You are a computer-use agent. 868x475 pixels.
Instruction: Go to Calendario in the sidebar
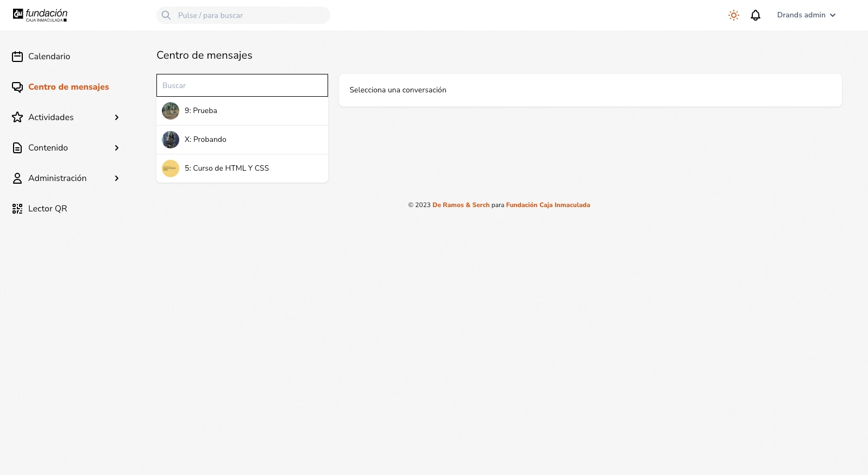[x=49, y=57]
